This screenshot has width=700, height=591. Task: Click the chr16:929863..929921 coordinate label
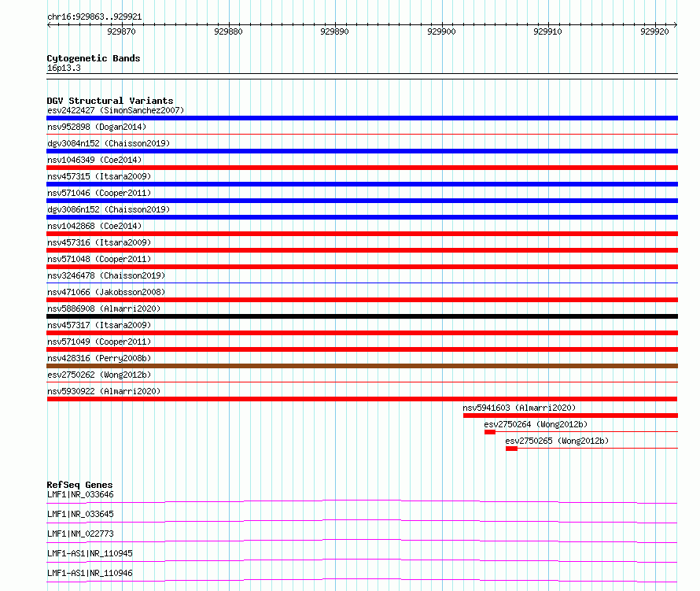(94, 17)
